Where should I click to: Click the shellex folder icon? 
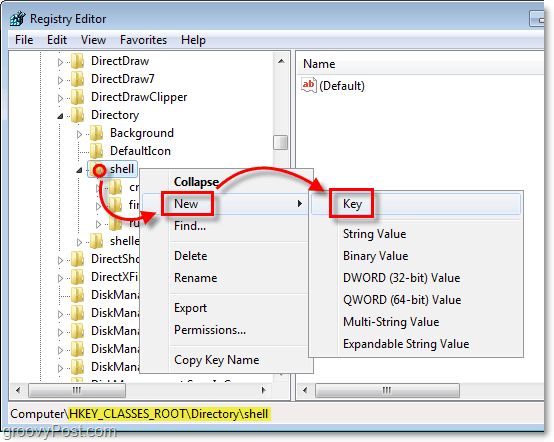point(96,241)
